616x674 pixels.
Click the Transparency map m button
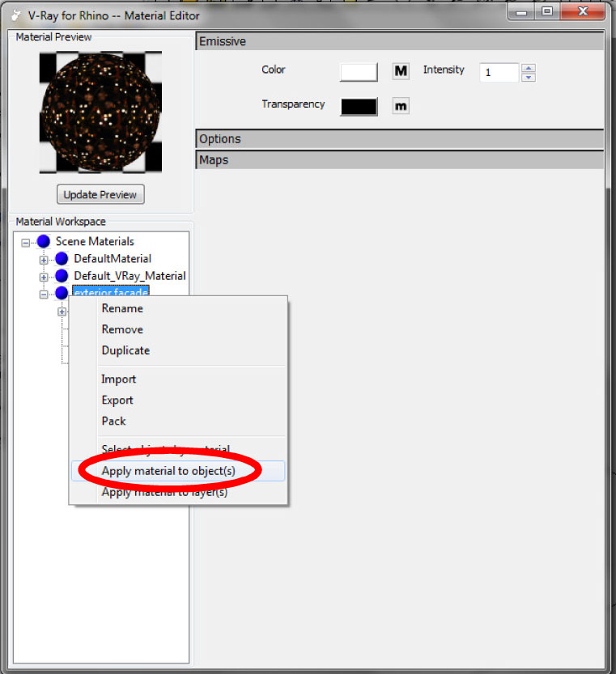click(x=401, y=106)
